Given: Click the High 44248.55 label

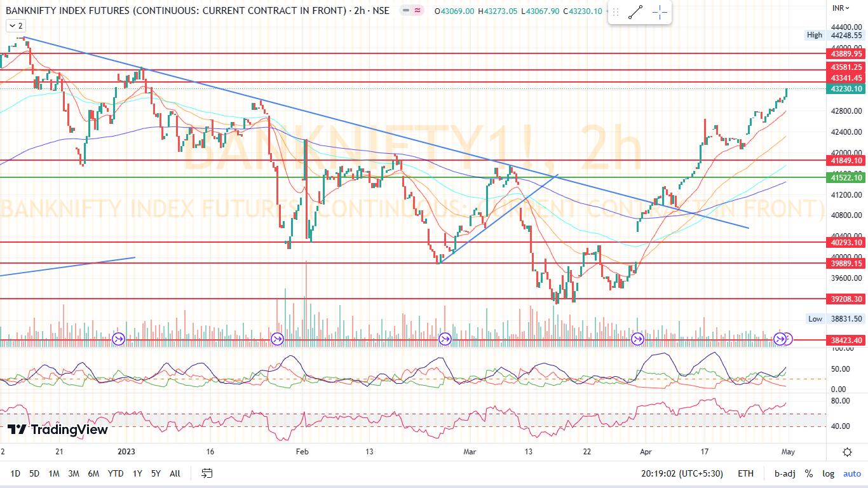Looking at the screenshot, I should coord(834,36).
